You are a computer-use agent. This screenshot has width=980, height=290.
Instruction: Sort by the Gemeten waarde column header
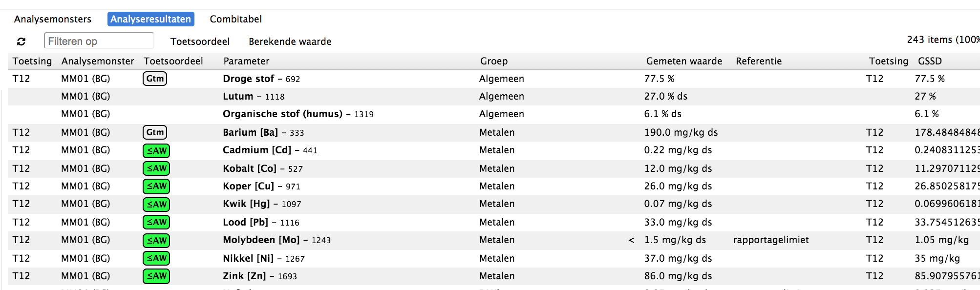pyautogui.click(x=684, y=61)
